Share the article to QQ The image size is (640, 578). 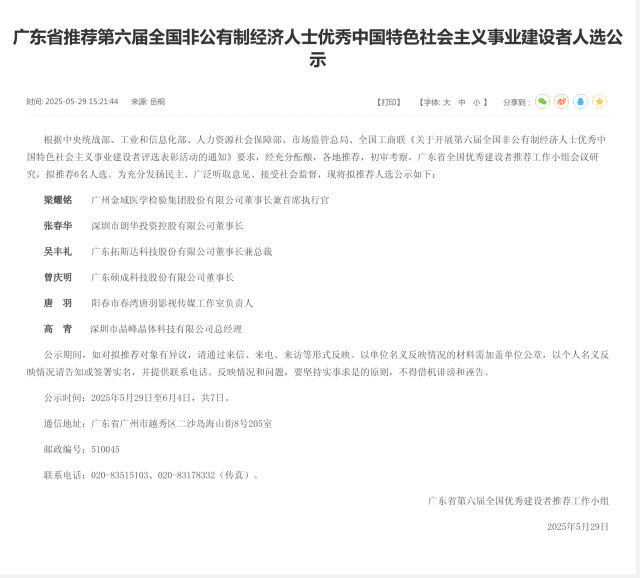580,102
